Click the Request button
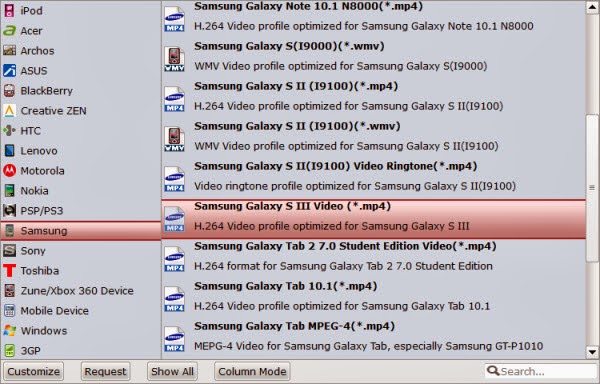This screenshot has width=600, height=384. click(x=105, y=371)
